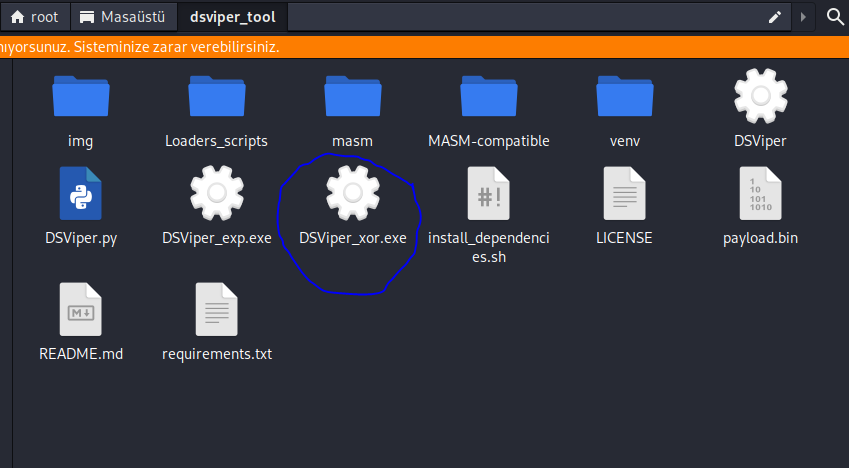This screenshot has height=468, width=849.
Task: Click the venv name label
Action: click(x=625, y=141)
